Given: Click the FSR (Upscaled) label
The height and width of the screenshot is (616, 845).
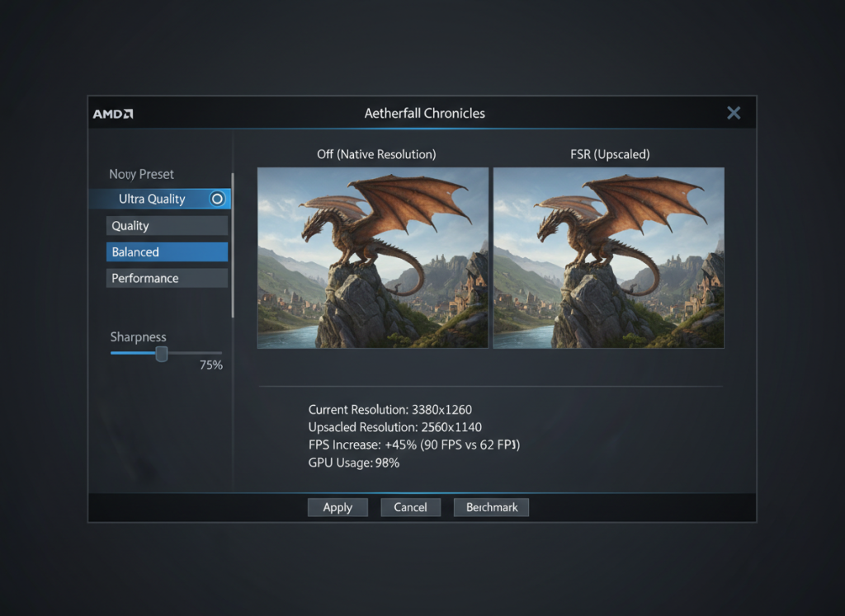Looking at the screenshot, I should (x=610, y=154).
